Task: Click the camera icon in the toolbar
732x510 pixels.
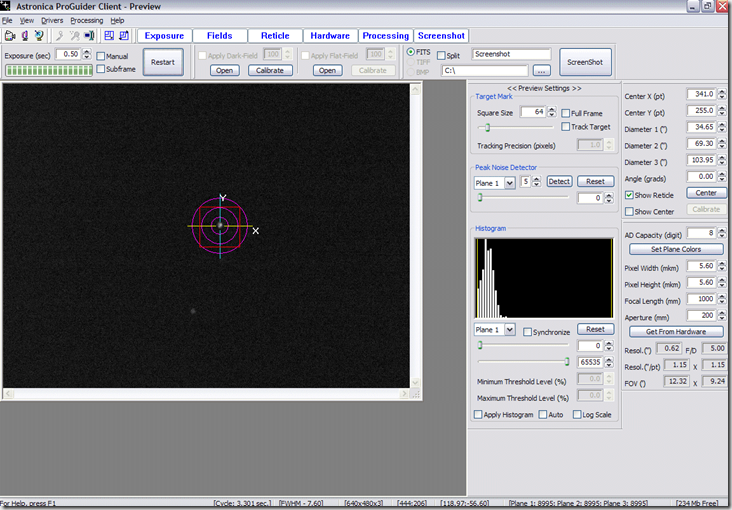Action: (x=9, y=36)
